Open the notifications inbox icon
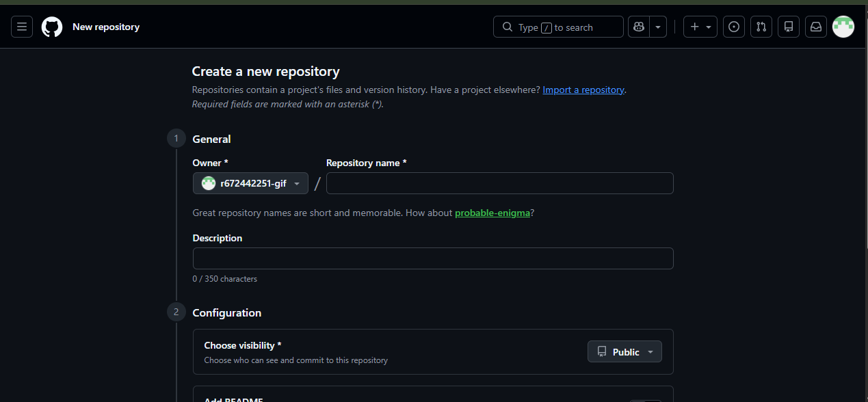868x402 pixels. coord(816,27)
